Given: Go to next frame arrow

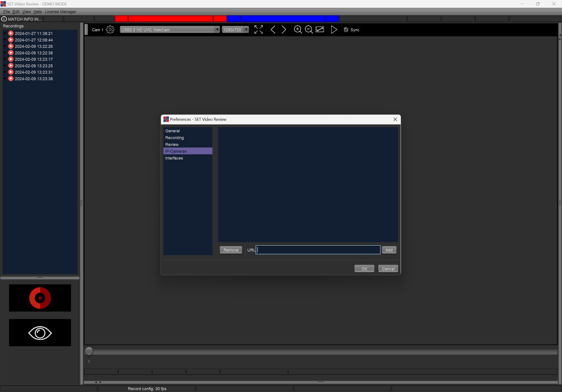Looking at the screenshot, I should point(284,30).
